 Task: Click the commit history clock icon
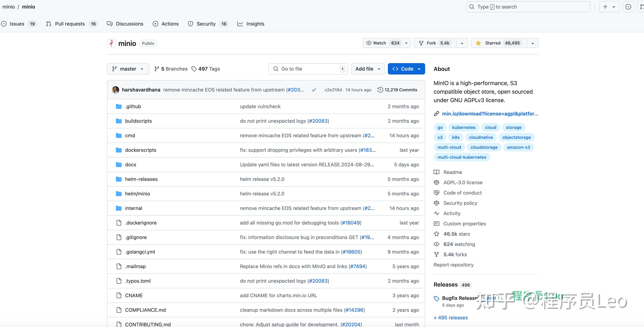(x=380, y=90)
